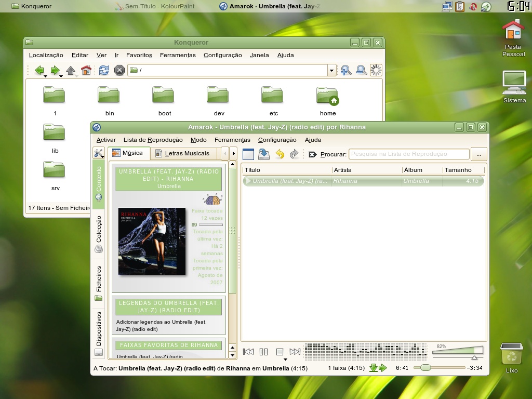Stop playback in Amarok
This screenshot has width=532, height=399.
pyautogui.click(x=280, y=352)
